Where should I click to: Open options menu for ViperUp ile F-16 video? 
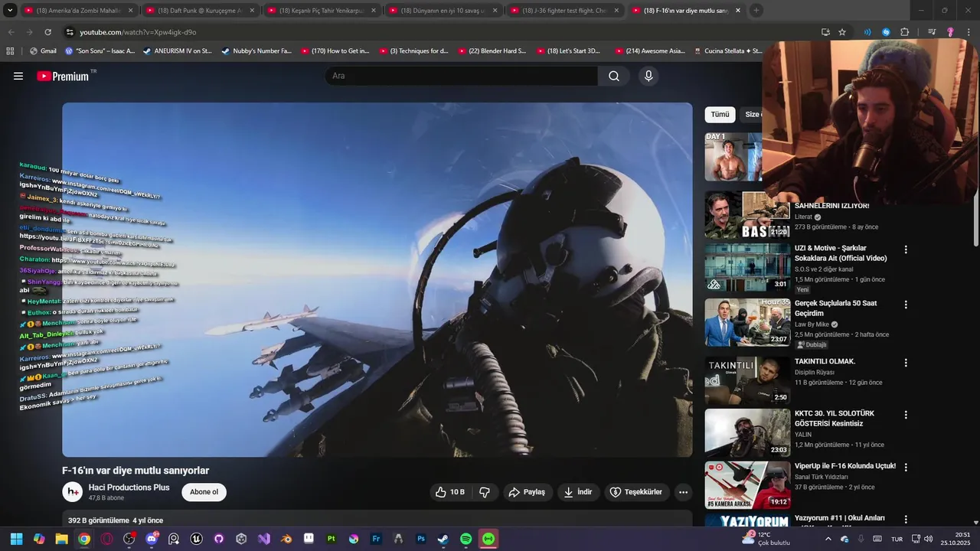pyautogui.click(x=906, y=467)
